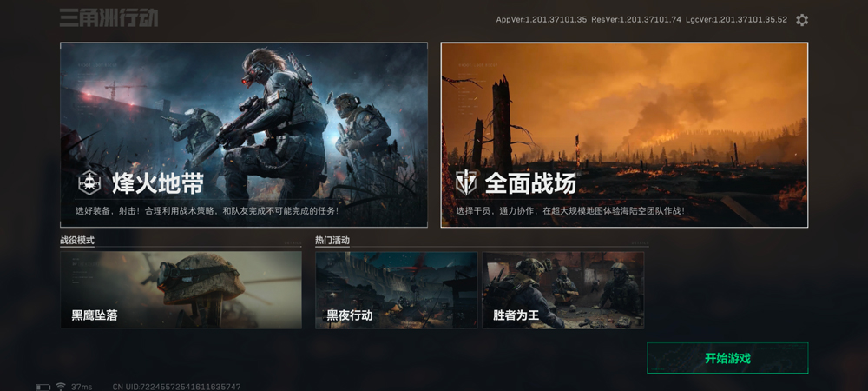Select the 全面战场 mode card

624,113
